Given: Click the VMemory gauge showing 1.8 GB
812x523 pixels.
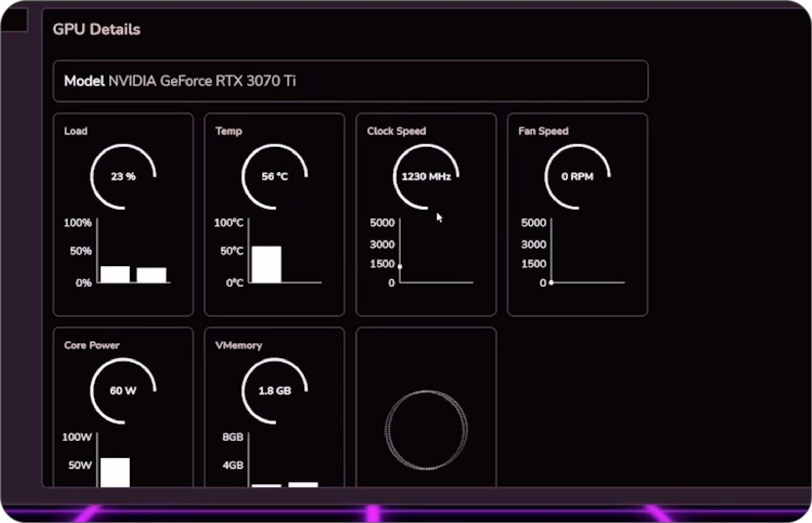Looking at the screenshot, I should coord(274,390).
